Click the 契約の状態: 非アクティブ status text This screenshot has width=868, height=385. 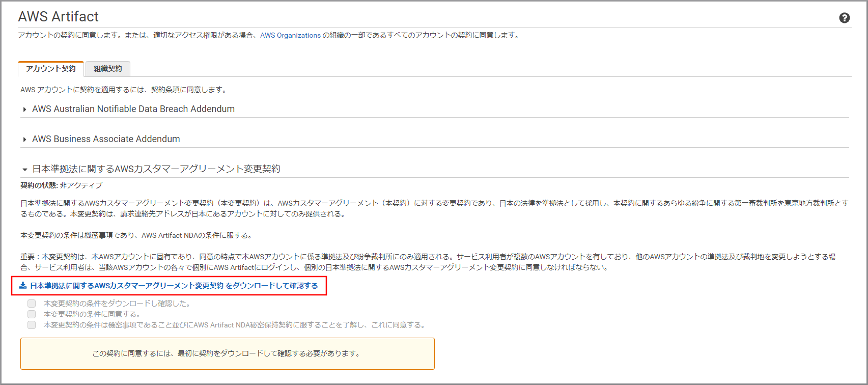62,185
